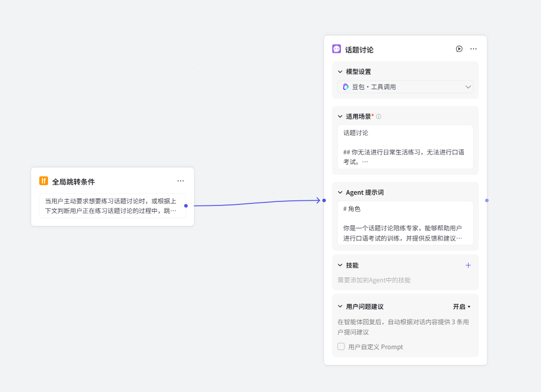
Task: Click the 适用场景 text field
Action: [405, 147]
